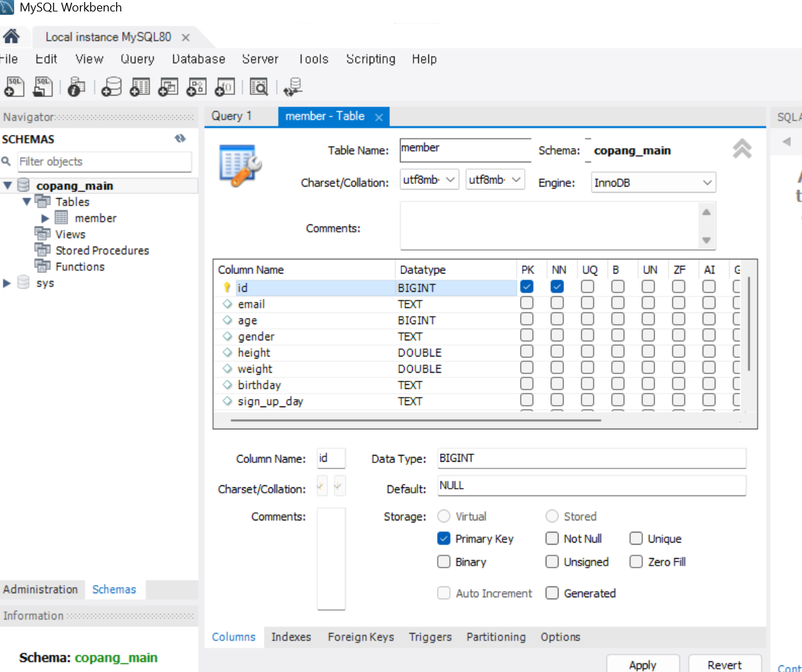Check AI checkbox in id row
Image resolution: width=802 pixels, height=672 pixels.
(709, 286)
